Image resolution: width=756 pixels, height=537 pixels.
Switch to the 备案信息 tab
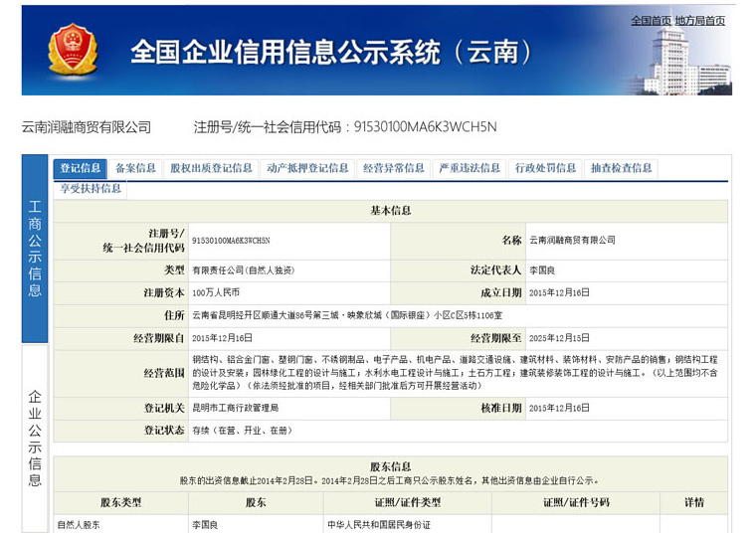(135, 168)
